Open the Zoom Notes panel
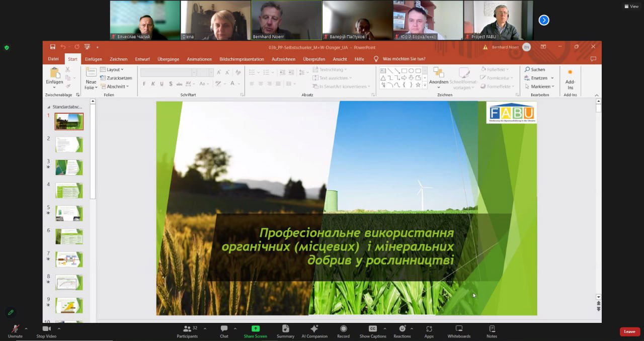 click(492, 331)
